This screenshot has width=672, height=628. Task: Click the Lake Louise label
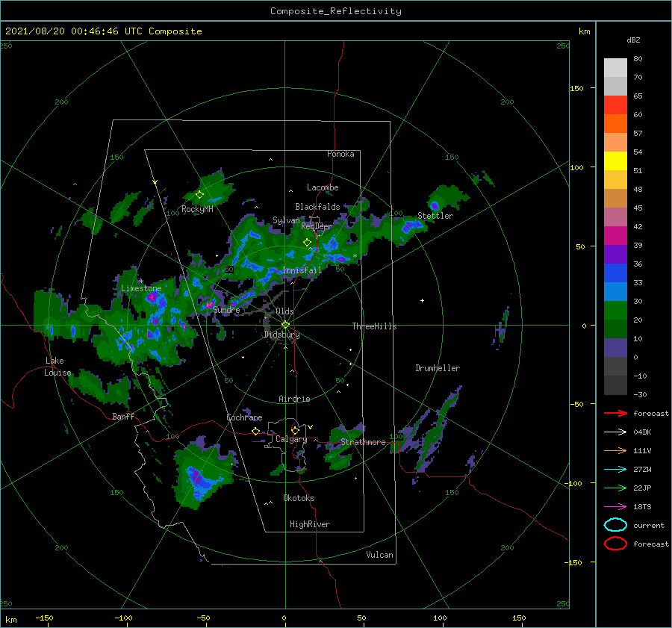click(57, 367)
